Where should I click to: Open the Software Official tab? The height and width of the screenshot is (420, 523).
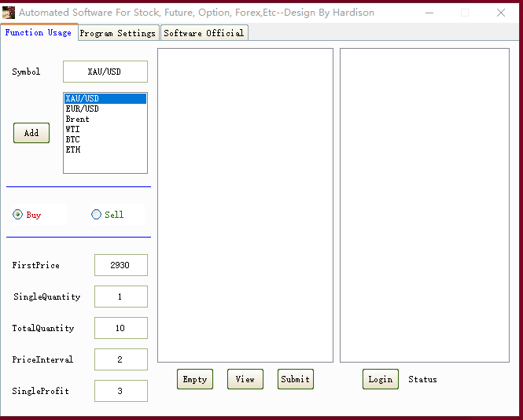point(204,33)
